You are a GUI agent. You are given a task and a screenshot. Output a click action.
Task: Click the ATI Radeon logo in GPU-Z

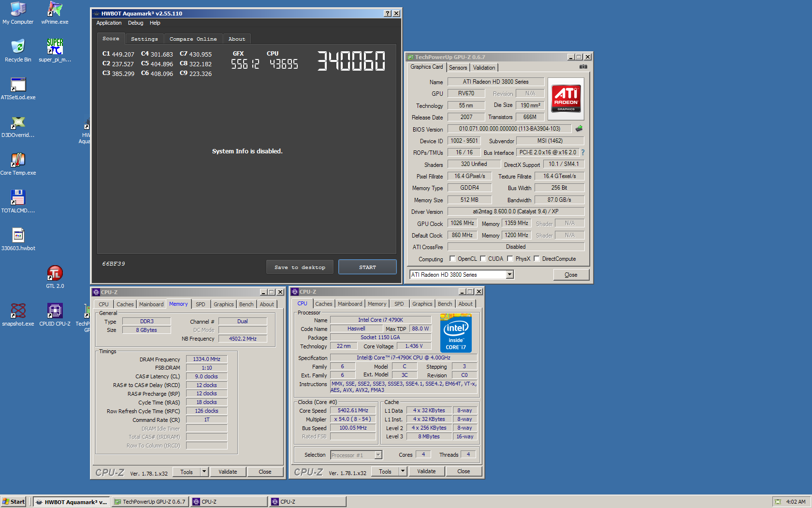[566, 99]
